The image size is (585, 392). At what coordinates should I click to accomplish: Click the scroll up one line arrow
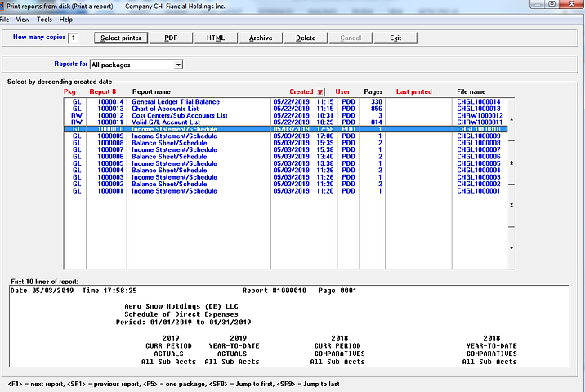click(x=511, y=120)
